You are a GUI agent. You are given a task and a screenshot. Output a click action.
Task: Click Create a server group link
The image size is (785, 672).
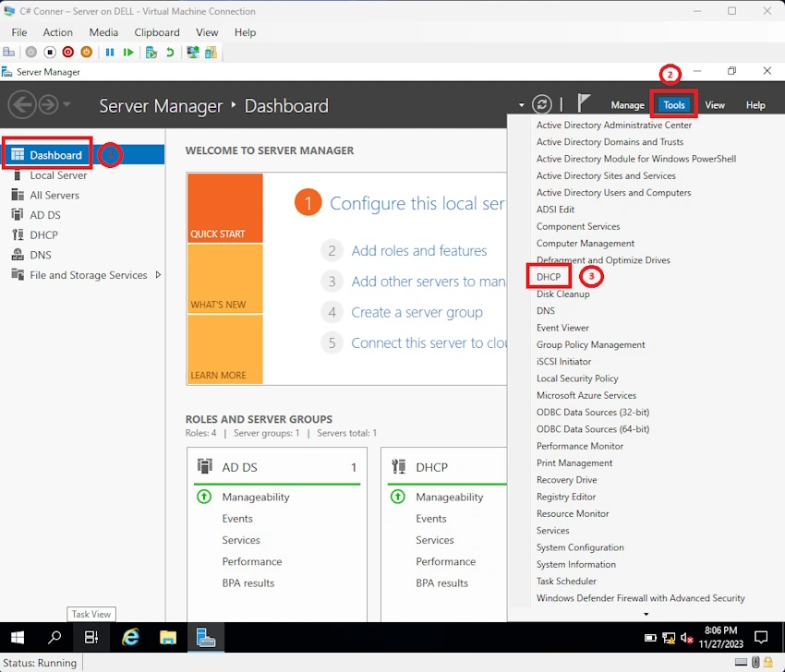tap(417, 312)
